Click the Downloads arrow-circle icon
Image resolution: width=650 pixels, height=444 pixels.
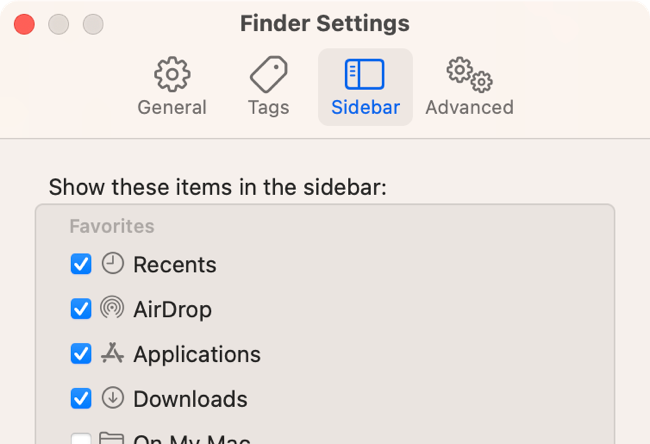click(113, 398)
